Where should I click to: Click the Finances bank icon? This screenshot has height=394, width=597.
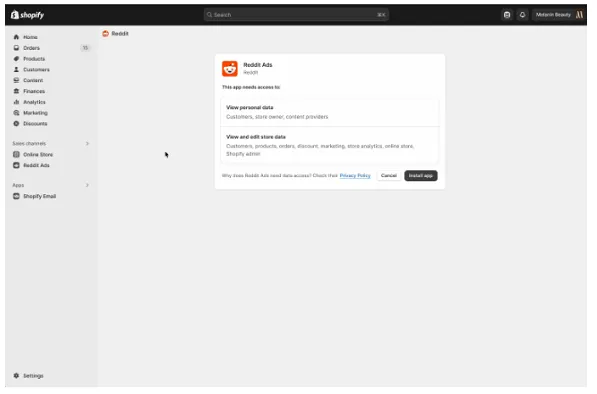(x=16, y=91)
